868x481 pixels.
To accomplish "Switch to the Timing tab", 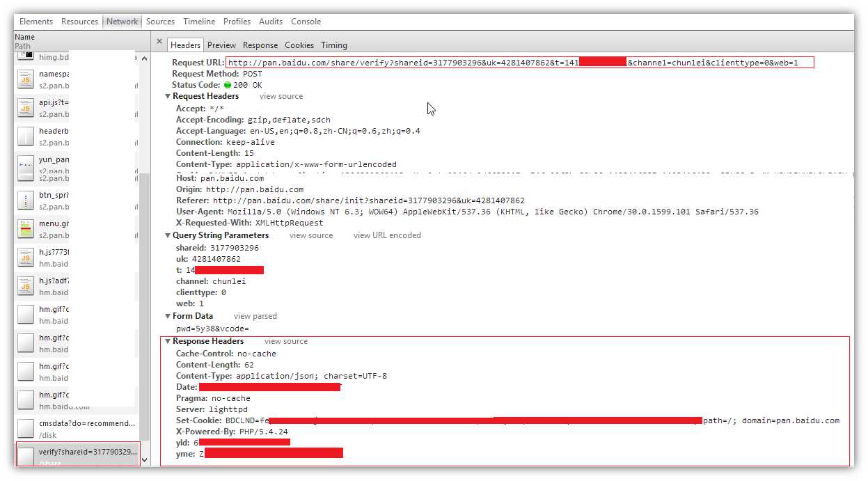I will [x=334, y=45].
